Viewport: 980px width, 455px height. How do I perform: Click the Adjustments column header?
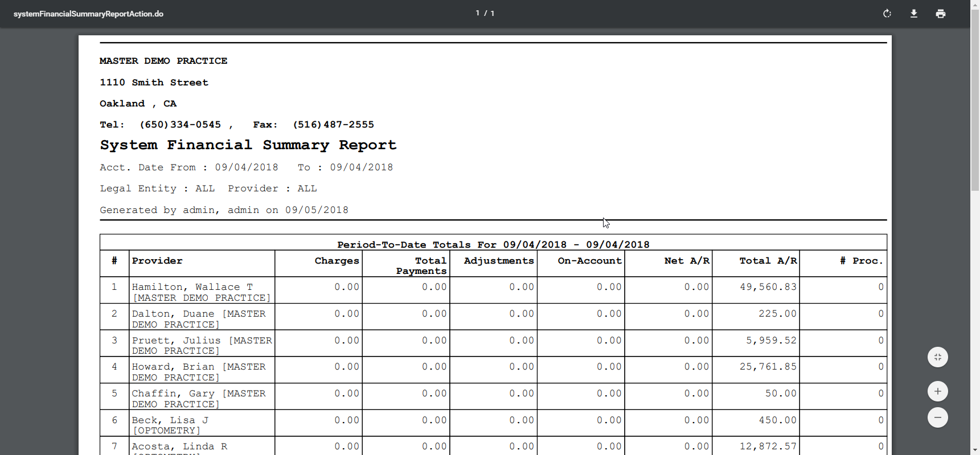coord(498,261)
